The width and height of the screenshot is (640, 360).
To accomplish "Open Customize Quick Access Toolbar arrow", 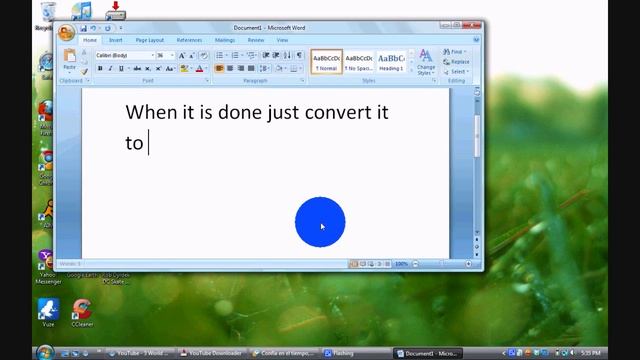I will click(121, 28).
